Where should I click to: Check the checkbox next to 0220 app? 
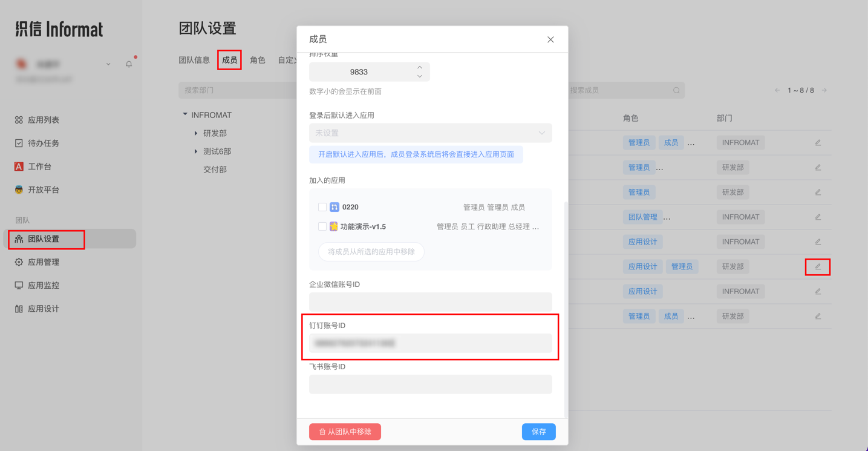click(322, 206)
